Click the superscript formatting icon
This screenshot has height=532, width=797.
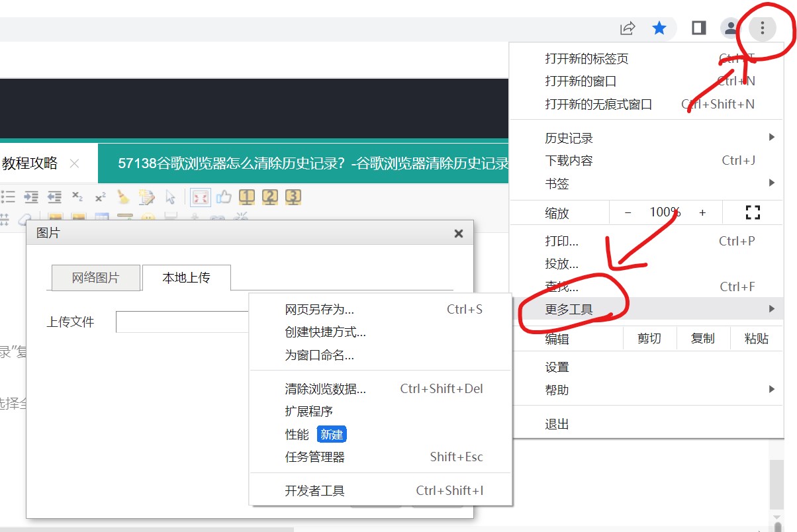[100, 197]
